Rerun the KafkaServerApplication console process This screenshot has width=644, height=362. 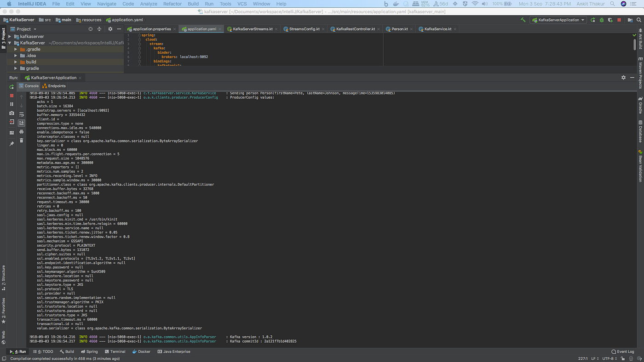(x=12, y=87)
